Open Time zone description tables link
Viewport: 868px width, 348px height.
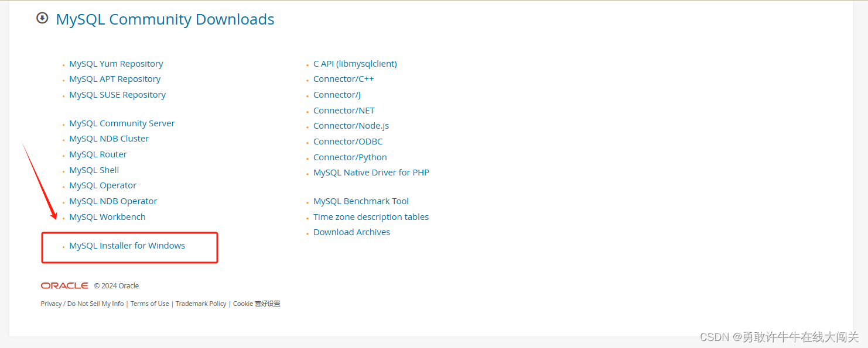371,217
